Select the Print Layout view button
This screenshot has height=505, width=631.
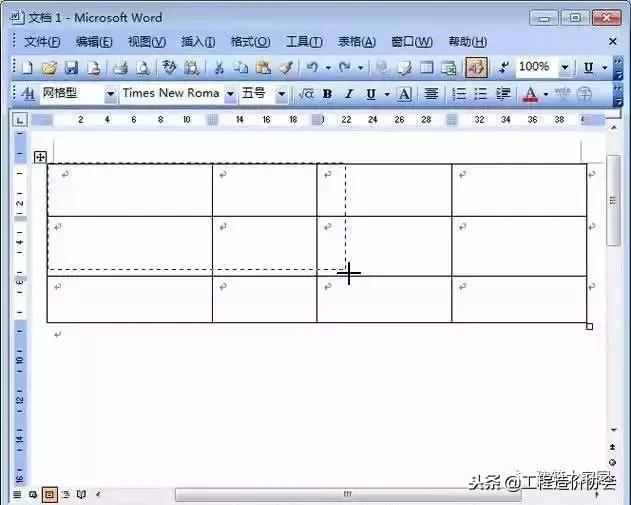coord(49,494)
